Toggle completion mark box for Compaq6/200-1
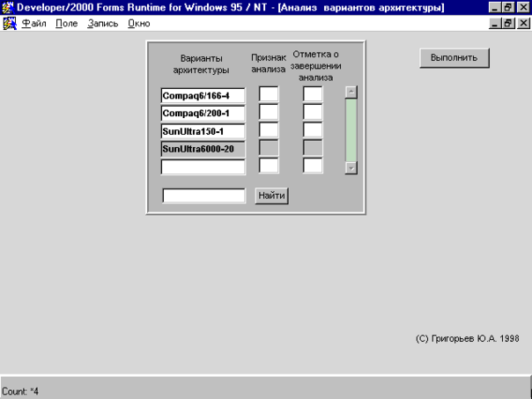The image size is (532, 399). tap(313, 112)
